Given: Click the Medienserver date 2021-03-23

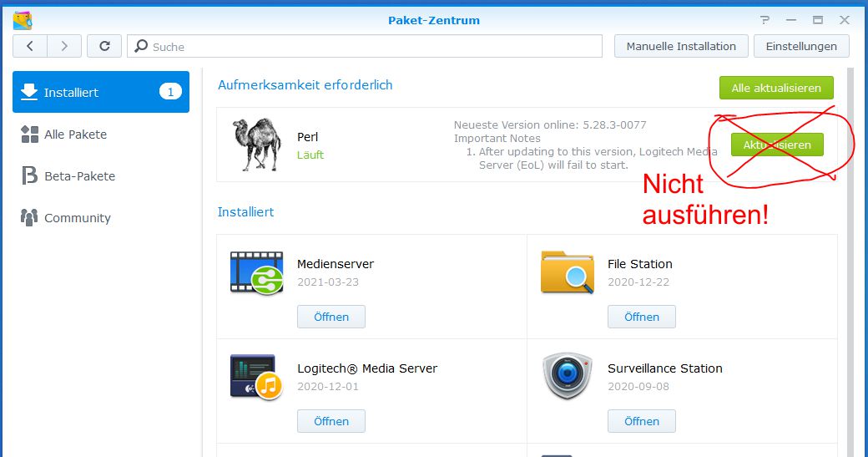Looking at the screenshot, I should [328, 282].
